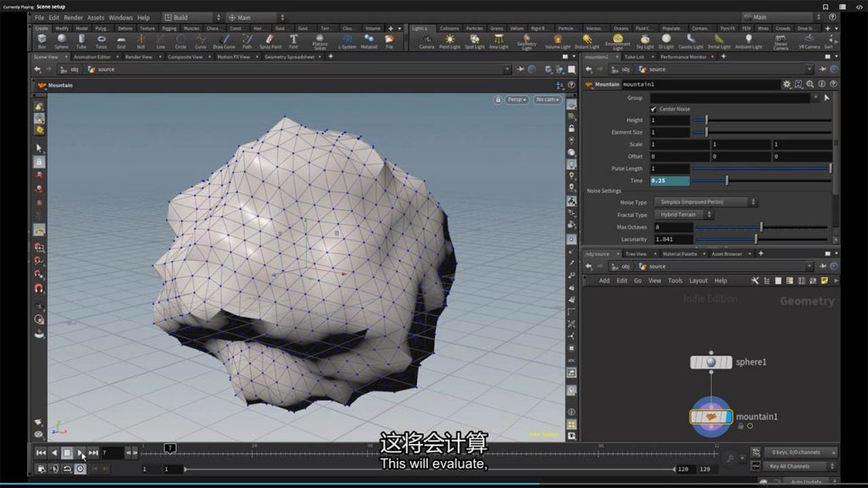
Task: Open the Noise Type dropdown
Action: coord(705,202)
